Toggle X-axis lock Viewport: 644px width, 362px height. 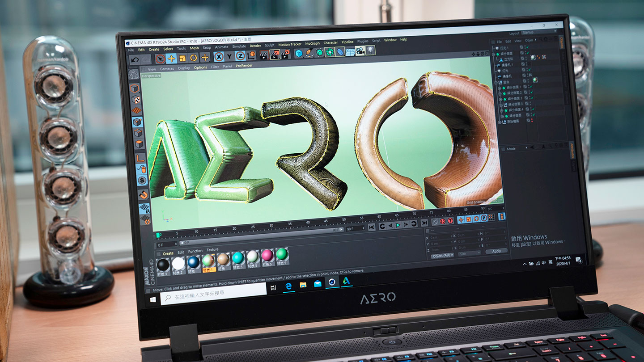(219, 57)
